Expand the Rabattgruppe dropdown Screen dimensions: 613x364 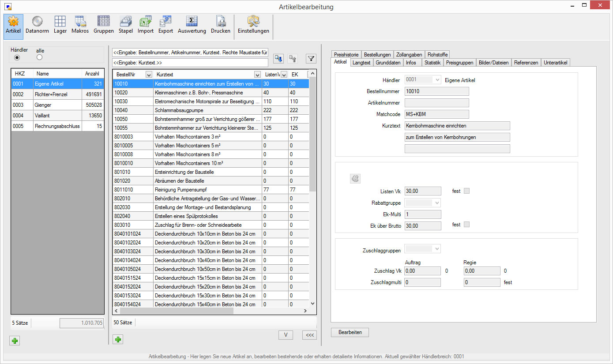(x=437, y=203)
